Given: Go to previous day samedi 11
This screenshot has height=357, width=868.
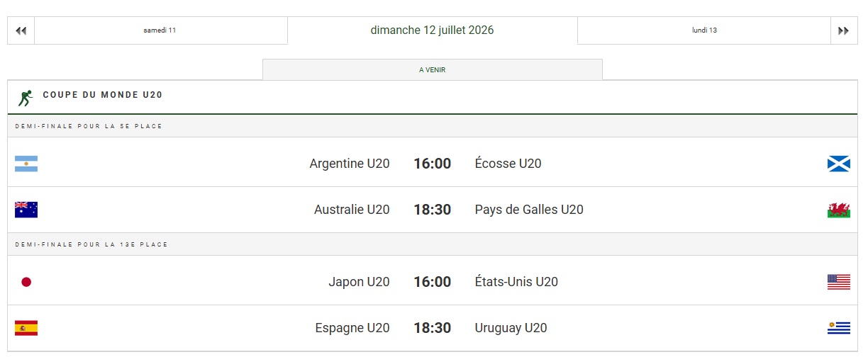Looking at the screenshot, I should (160, 30).
